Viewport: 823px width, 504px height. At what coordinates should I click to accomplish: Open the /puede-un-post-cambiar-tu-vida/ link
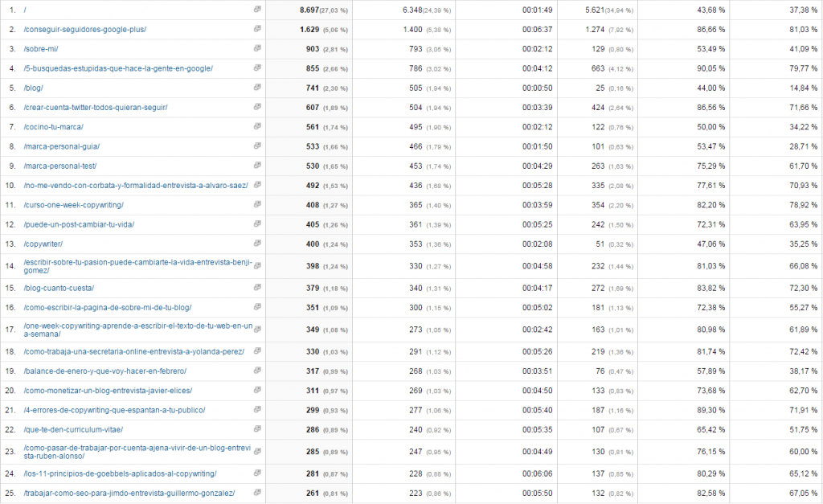(79, 224)
